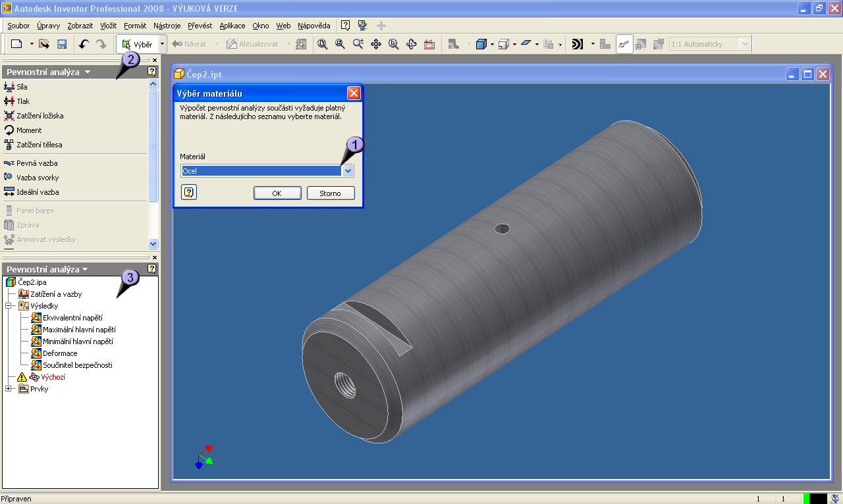Choose the Pevná vazba constraint tool

coord(37,163)
